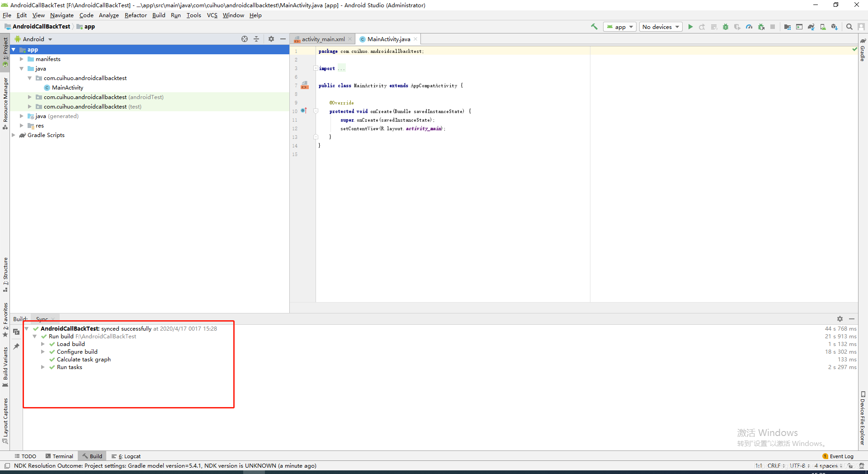Image resolution: width=868 pixels, height=474 pixels.
Task: Open the Device File Explorer side panel
Action: [x=863, y=418]
